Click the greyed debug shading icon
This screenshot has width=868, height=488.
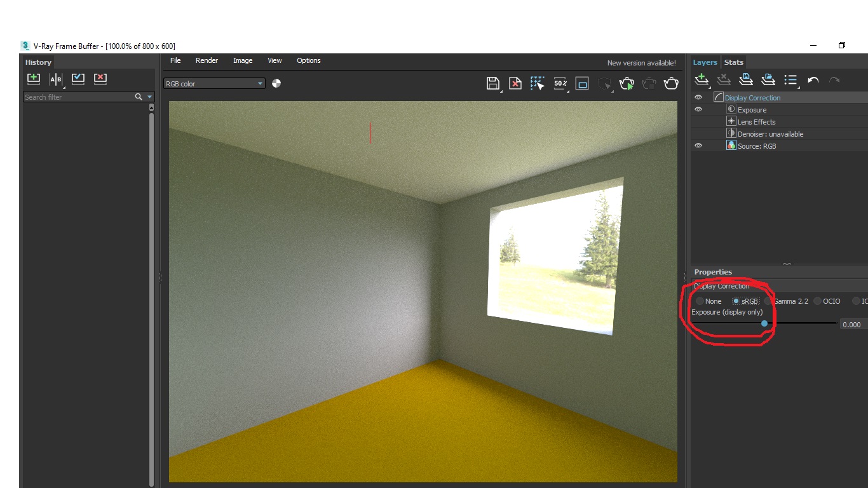[605, 83]
